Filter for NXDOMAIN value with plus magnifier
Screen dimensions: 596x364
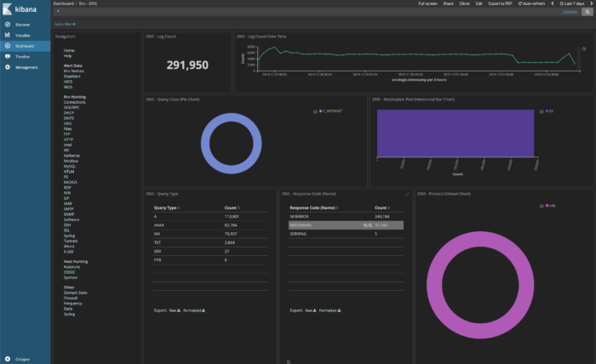[x=365, y=225]
